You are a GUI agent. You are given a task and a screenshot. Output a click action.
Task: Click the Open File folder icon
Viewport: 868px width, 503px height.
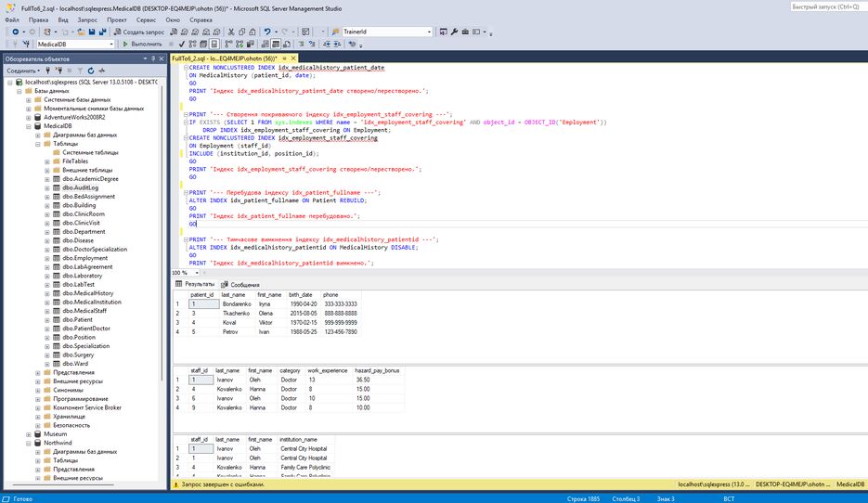point(81,32)
